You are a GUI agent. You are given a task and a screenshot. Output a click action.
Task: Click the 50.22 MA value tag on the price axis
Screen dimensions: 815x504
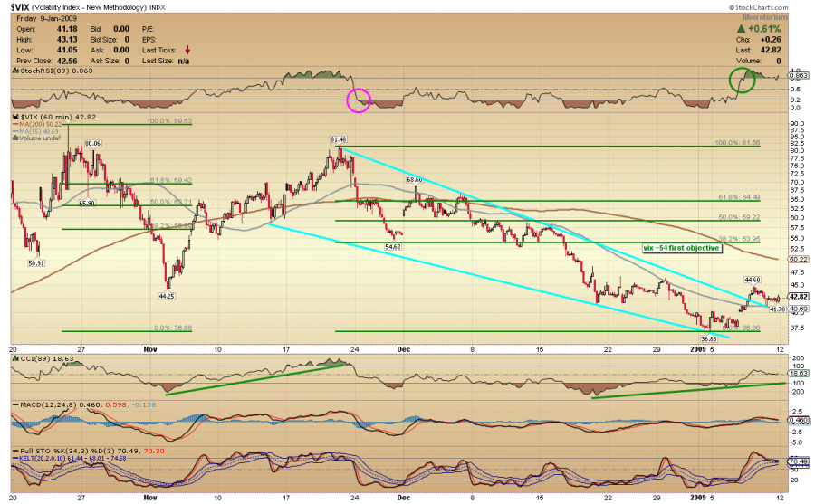799,260
